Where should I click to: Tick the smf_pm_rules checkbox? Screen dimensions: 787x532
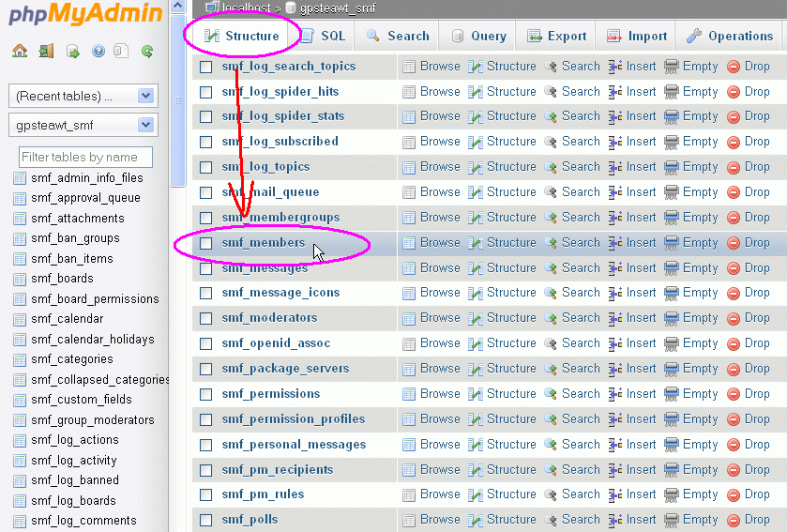tap(205, 494)
